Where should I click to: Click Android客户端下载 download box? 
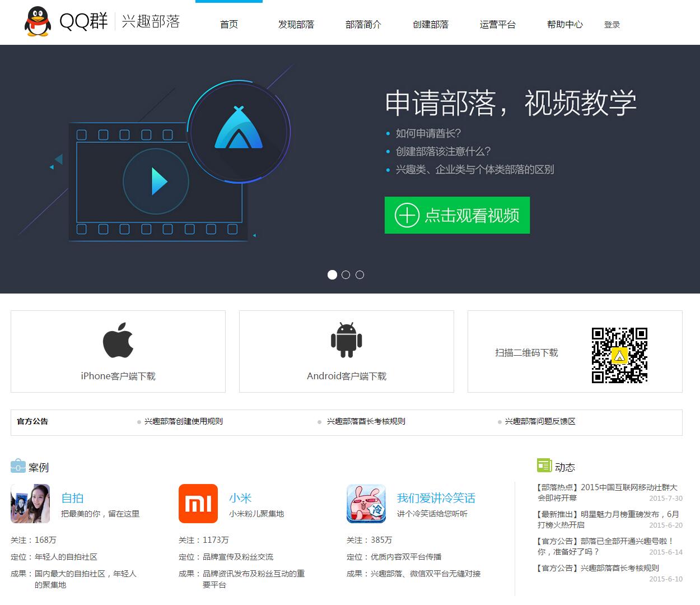pos(347,351)
